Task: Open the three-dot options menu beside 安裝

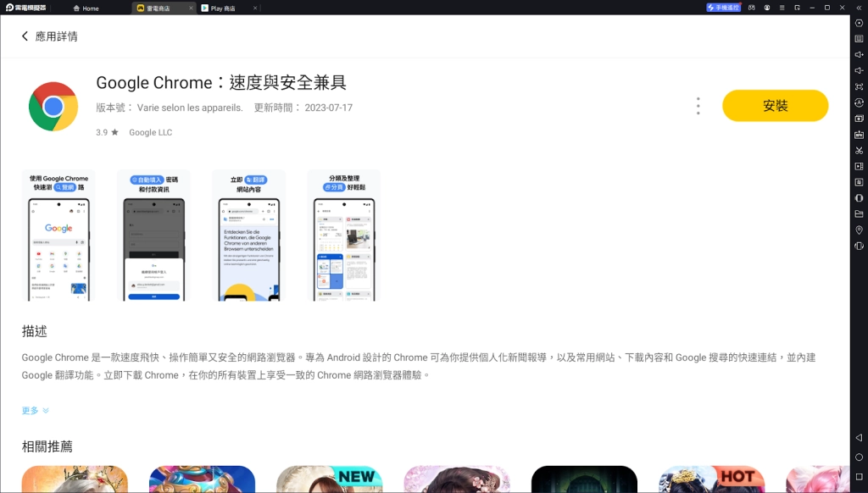Action: (x=698, y=106)
